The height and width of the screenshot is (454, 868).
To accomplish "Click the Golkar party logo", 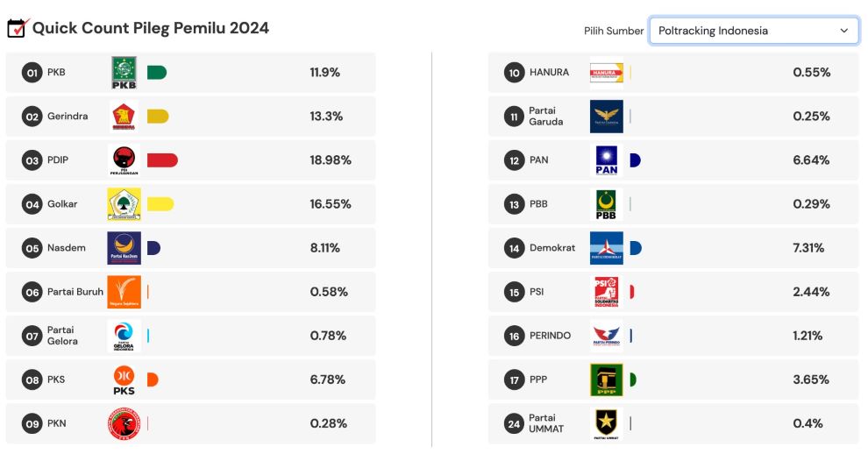I will click(124, 204).
